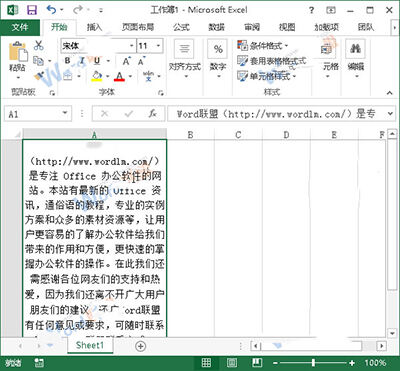Image resolution: width=400 pixels, height=371 pixels.
Task: Switch to Page Break Preview
Action: (x=257, y=363)
